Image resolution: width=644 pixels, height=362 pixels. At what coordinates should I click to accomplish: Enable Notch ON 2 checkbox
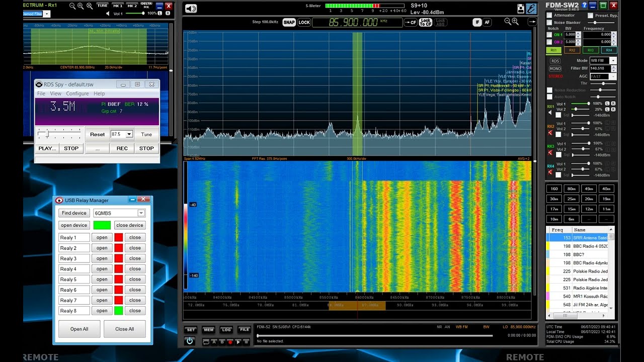tap(549, 42)
